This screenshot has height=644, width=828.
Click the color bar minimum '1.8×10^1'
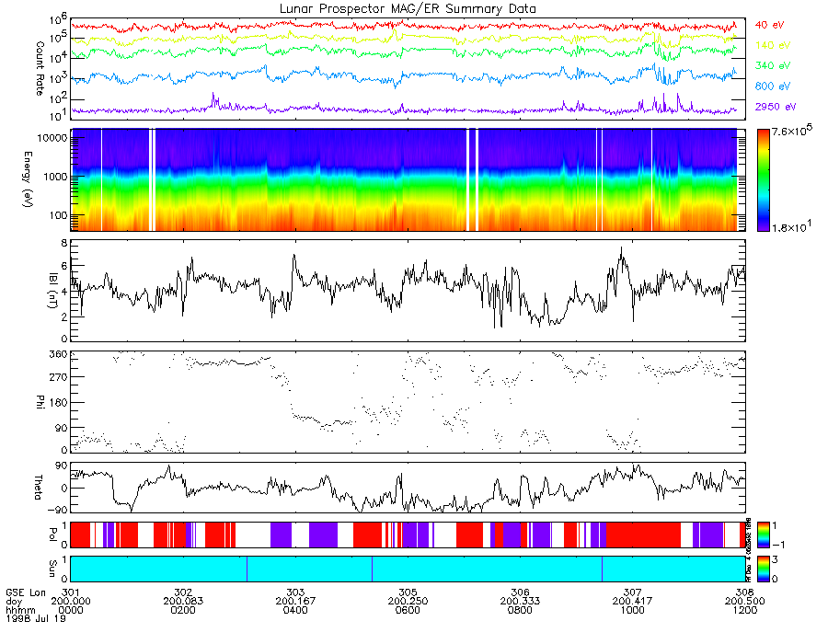tap(792, 227)
